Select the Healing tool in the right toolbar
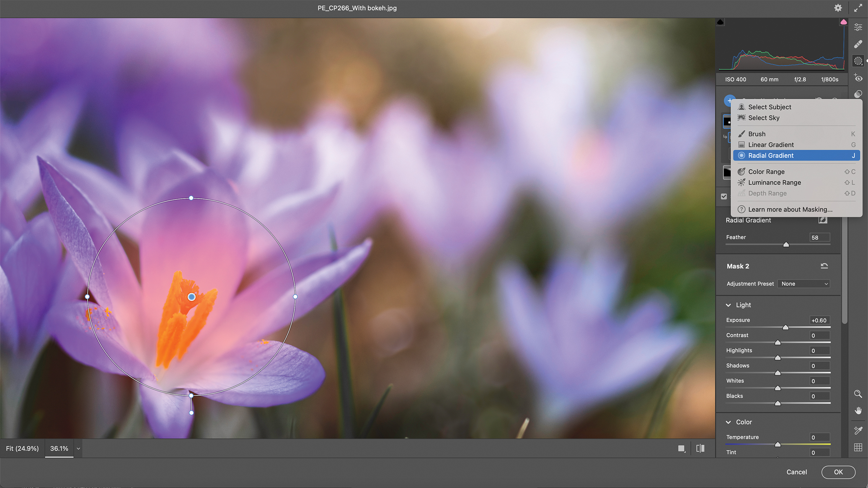 coord(858,44)
